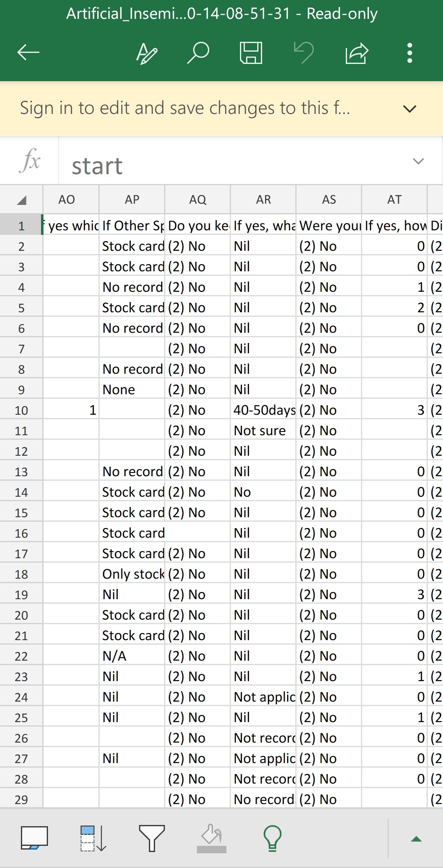Viewport: 443px width, 868px height.
Task: Expand the formula bar chevron
Action: coord(418,161)
